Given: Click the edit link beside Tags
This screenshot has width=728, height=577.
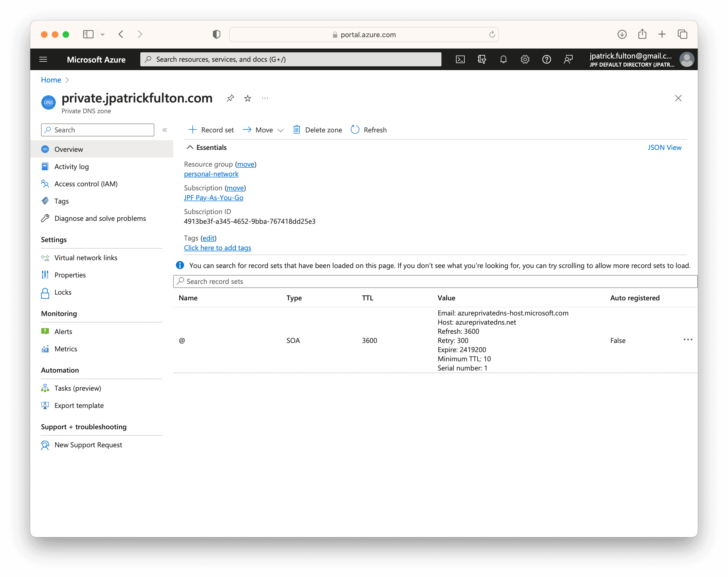Looking at the screenshot, I should [x=208, y=238].
